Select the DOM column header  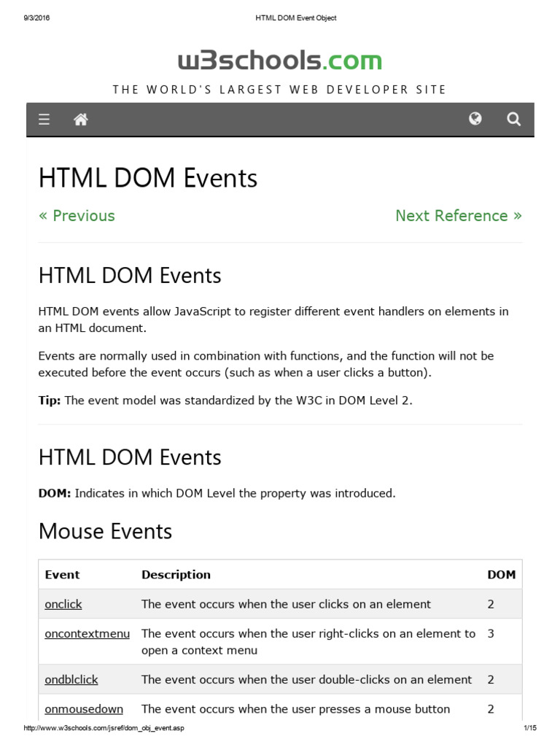pos(502,575)
